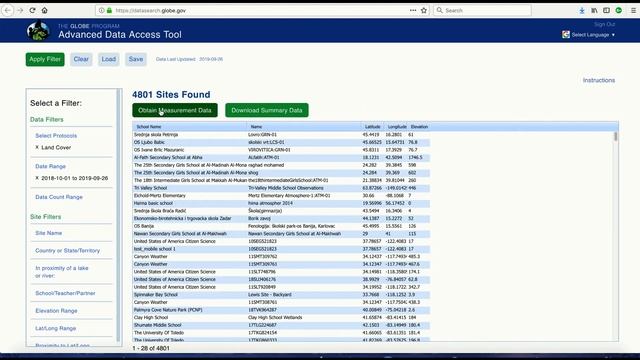Click the browser forward arrow

(x=20, y=10)
